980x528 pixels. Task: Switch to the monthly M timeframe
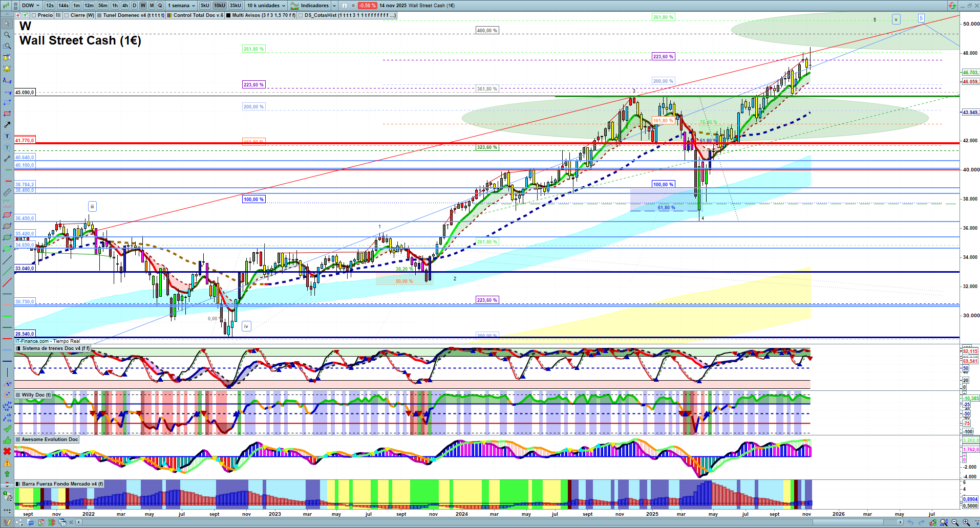tap(152, 6)
